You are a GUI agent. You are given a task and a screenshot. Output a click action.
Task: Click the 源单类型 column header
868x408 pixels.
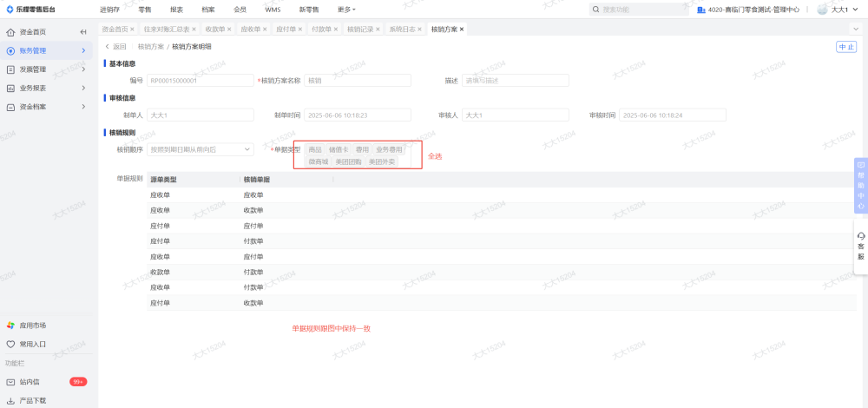194,180
